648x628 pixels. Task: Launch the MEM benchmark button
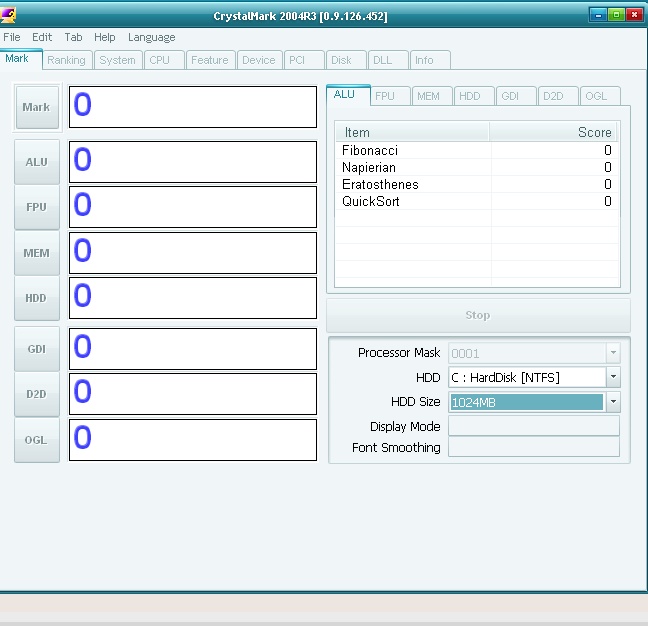[x=37, y=253]
